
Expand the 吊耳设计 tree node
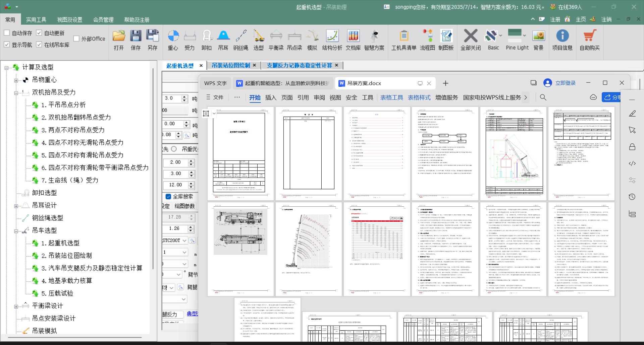16,206
